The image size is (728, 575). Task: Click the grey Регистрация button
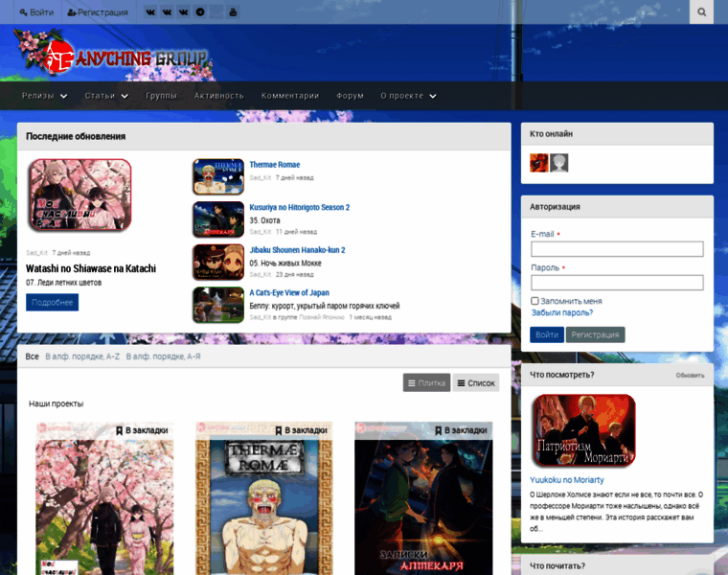click(x=595, y=334)
